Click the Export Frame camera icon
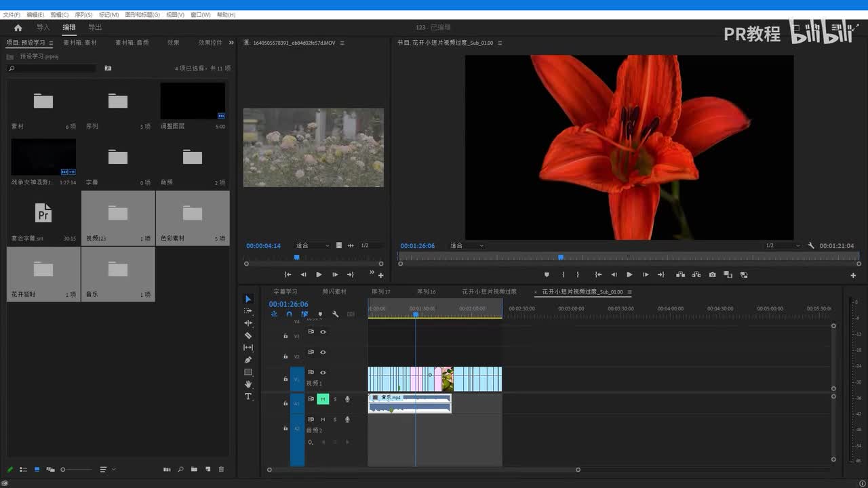 click(x=712, y=274)
